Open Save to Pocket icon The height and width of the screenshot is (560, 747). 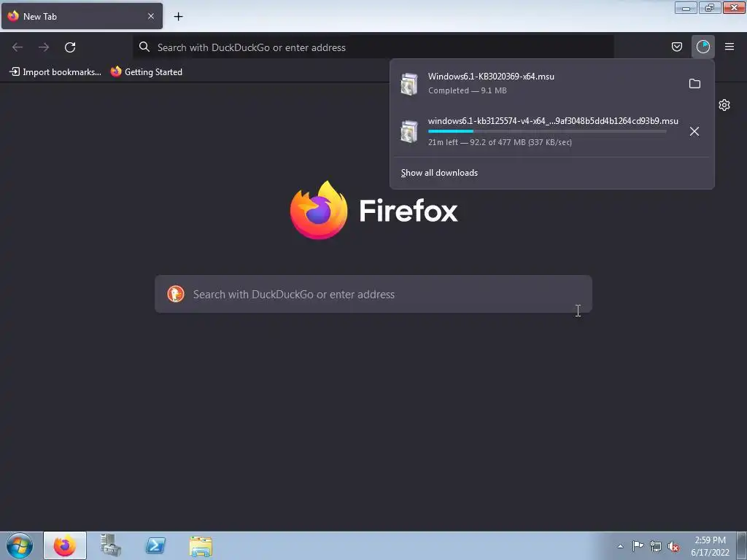[x=676, y=47]
